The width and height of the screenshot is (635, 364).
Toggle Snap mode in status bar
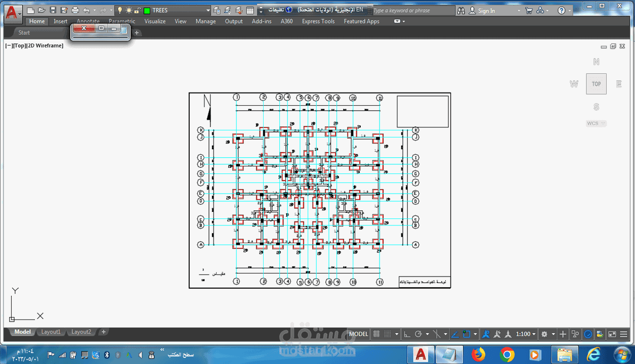point(388,334)
